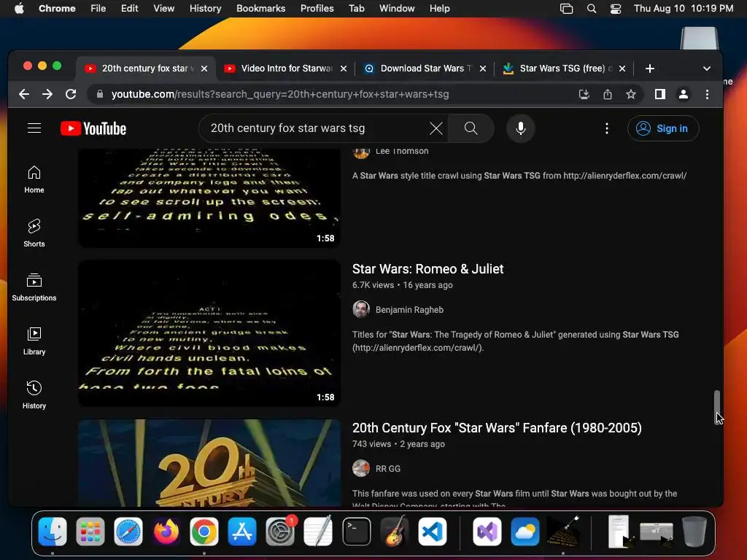
Task: Click the 20th Century Fox logo thumbnail
Action: coord(209,463)
